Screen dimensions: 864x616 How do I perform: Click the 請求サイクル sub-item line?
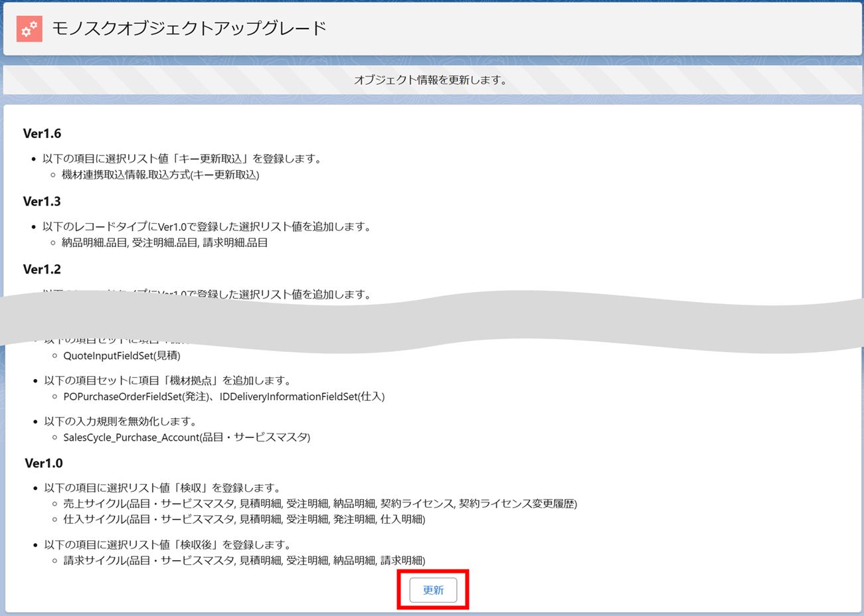coord(244,560)
